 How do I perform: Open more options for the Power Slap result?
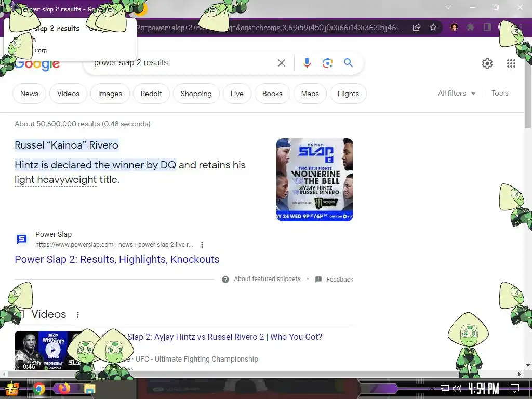[x=202, y=245]
